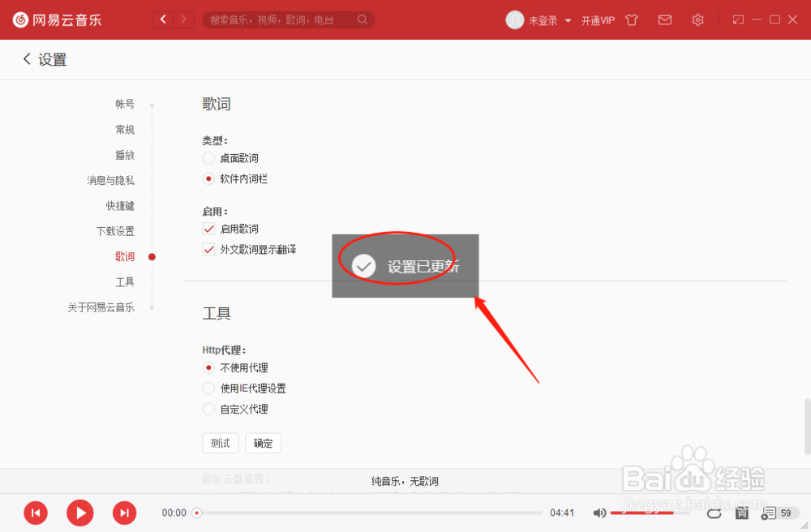Toggle 外文歌词显示翻译 checkbox

pyautogui.click(x=208, y=249)
